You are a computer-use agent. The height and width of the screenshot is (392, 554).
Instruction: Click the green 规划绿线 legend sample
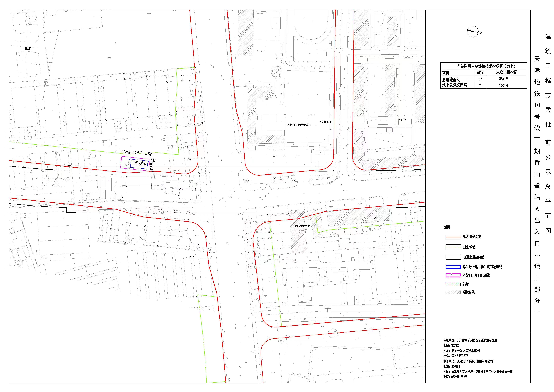[x=453, y=247]
